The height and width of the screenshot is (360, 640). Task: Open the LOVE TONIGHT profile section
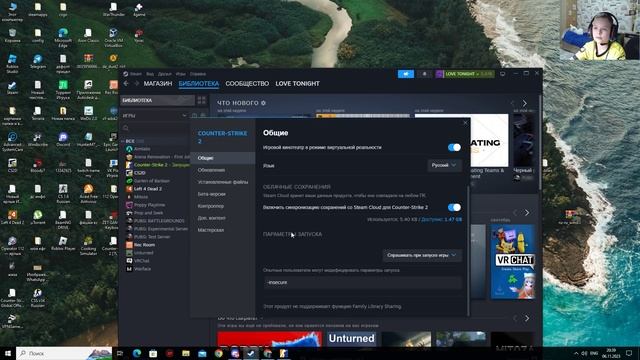(x=298, y=84)
